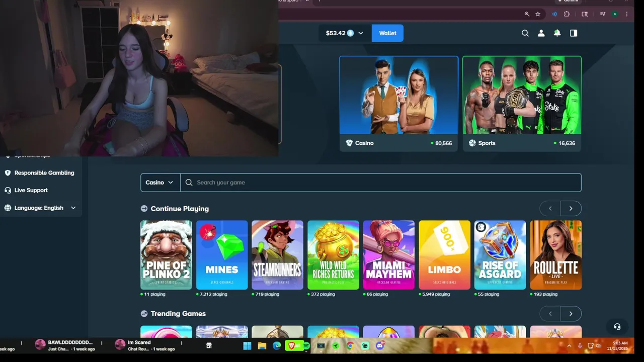
Task: Open the Casino category dropdown
Action: (160, 183)
